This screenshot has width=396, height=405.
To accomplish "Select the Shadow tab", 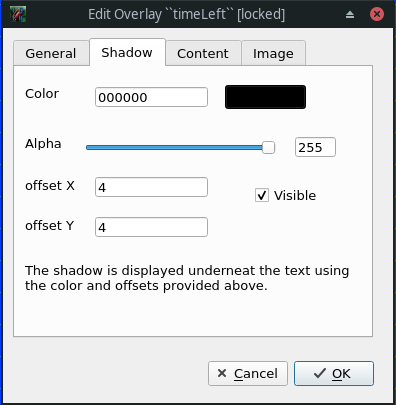I will click(x=127, y=52).
